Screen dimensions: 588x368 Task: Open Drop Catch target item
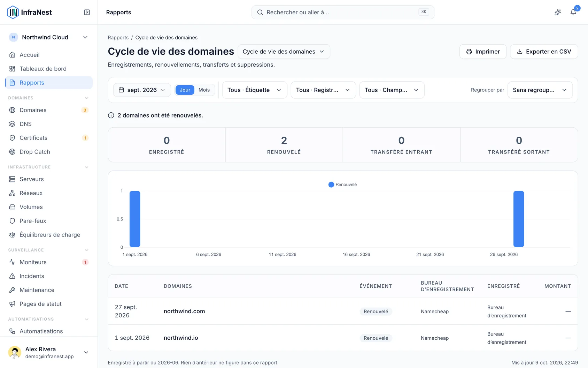49,152
